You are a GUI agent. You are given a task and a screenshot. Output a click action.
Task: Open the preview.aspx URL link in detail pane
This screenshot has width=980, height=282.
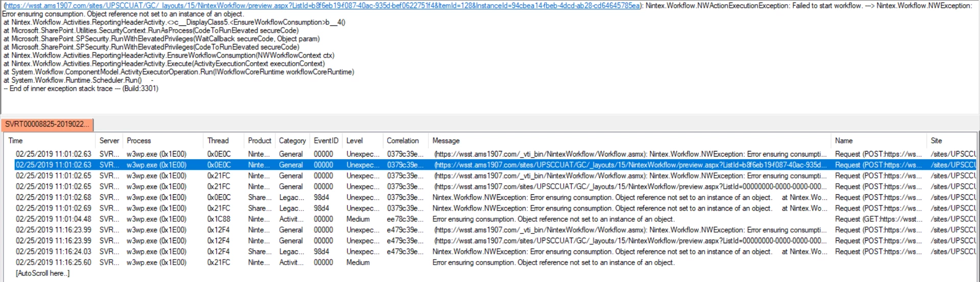[x=323, y=6]
